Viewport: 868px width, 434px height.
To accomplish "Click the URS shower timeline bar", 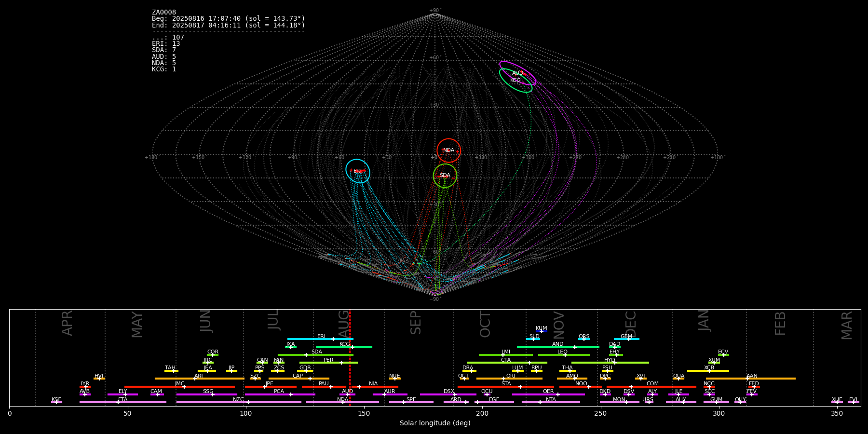I will point(649,402).
